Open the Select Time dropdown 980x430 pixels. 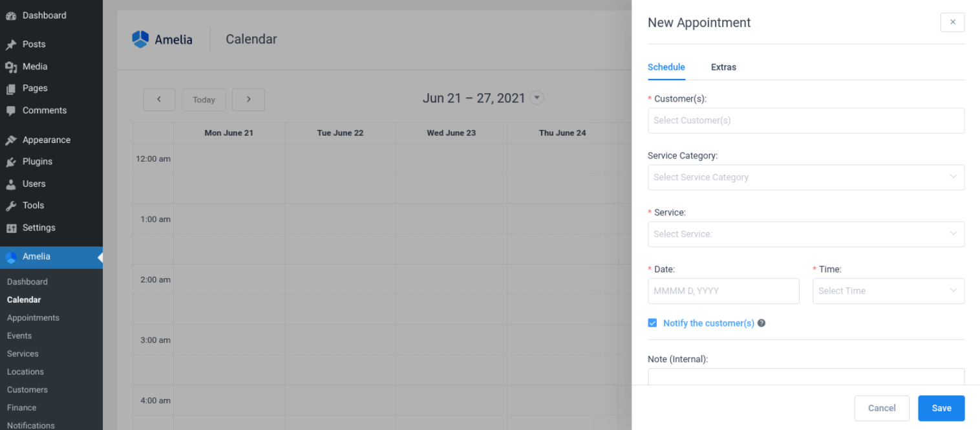[x=888, y=291]
